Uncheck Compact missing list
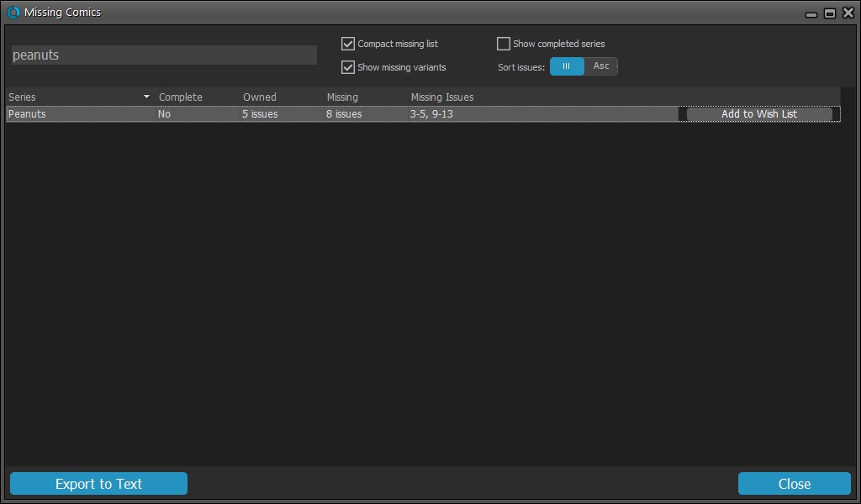This screenshot has width=861, height=504. point(348,44)
